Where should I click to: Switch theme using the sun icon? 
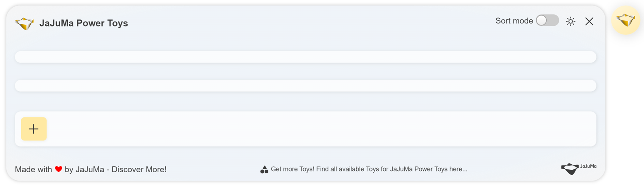point(570,22)
